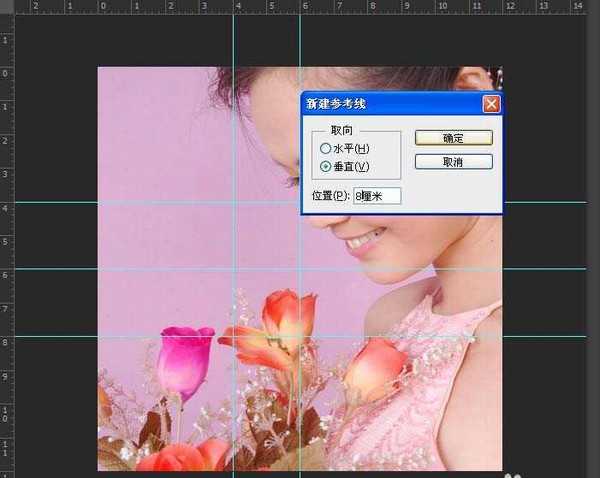Click the left vertical ruler at mark 8

point(6,342)
